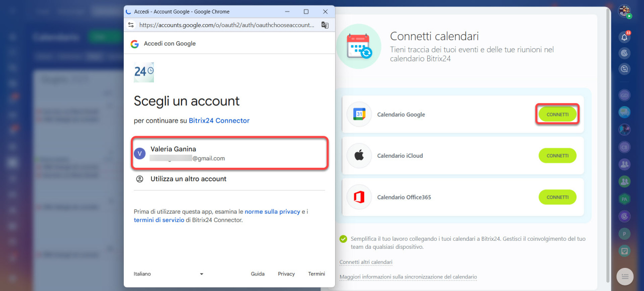Screen dimensions: 644x291
Task: Open Connetti altri calendari link
Action: point(366,262)
